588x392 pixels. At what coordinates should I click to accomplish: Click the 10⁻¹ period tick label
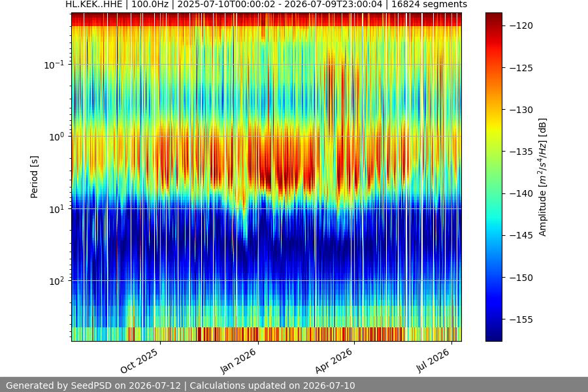[x=54, y=65]
